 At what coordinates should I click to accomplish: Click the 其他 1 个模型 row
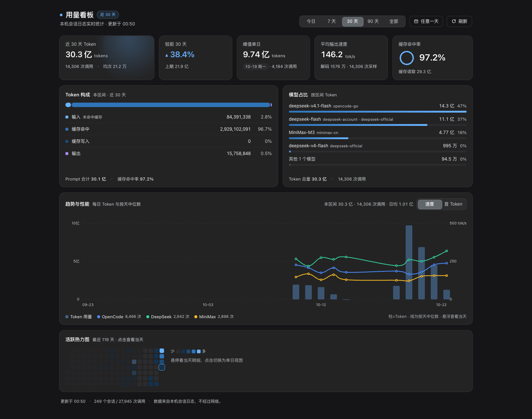(378, 161)
